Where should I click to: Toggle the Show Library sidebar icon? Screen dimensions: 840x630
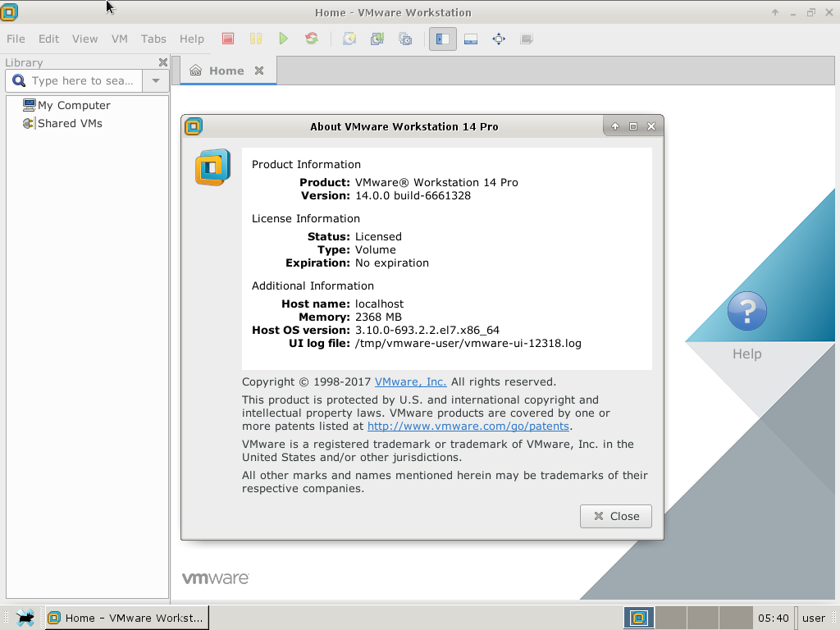[442, 39]
